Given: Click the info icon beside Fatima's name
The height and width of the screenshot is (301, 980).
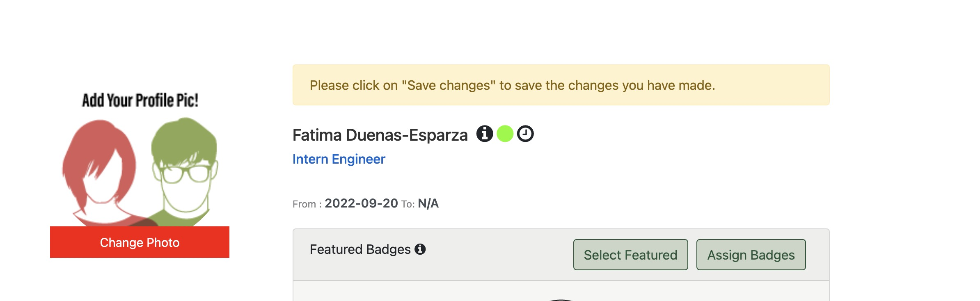Looking at the screenshot, I should click(484, 134).
